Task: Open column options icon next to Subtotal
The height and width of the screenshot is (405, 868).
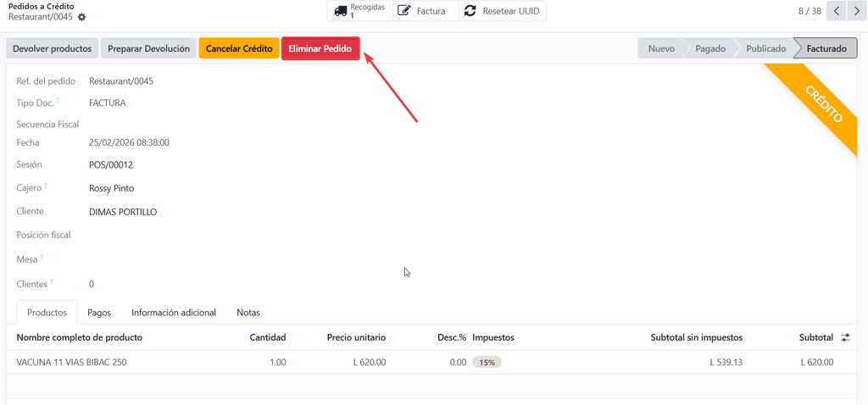Action: pos(846,337)
